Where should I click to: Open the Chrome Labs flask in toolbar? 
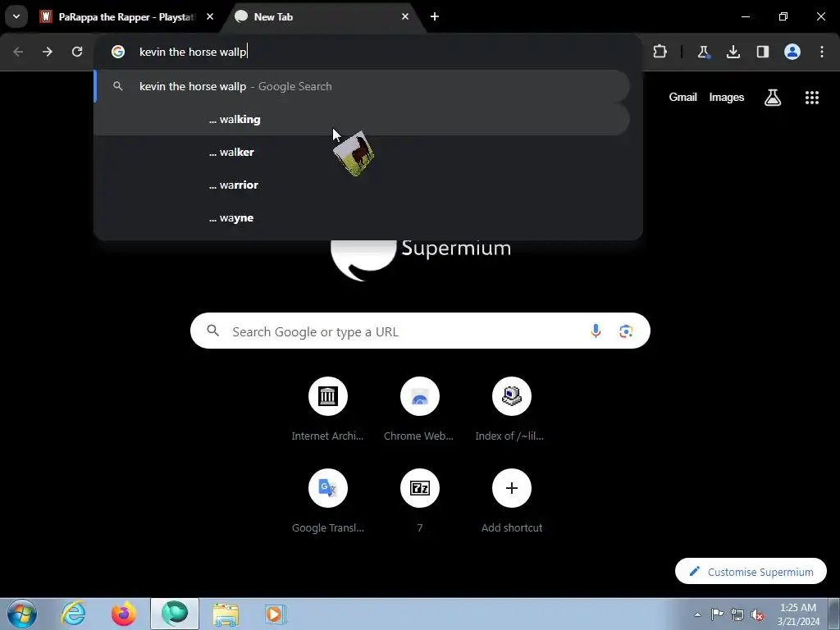tap(703, 52)
